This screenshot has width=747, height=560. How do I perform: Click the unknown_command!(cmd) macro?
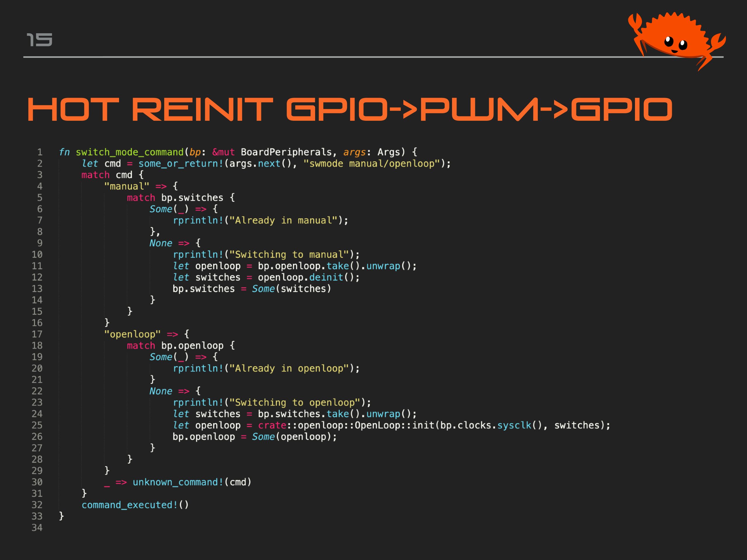point(192,482)
